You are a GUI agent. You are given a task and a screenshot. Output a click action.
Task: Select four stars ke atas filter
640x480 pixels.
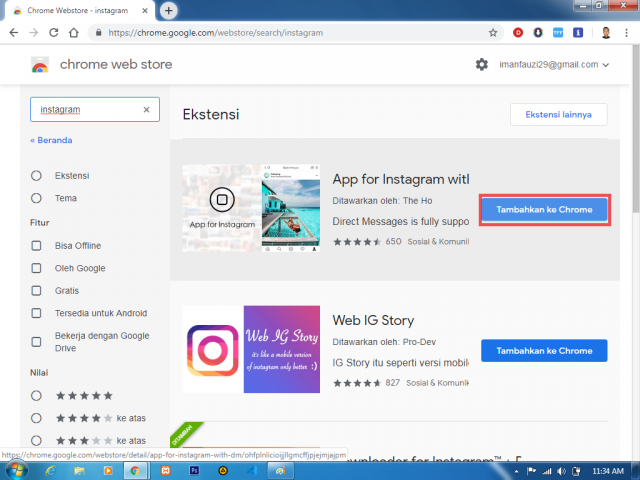pos(36,418)
